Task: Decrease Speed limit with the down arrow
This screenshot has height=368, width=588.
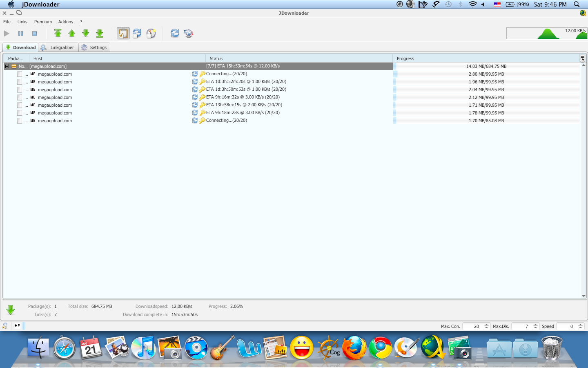Action: (x=580, y=328)
